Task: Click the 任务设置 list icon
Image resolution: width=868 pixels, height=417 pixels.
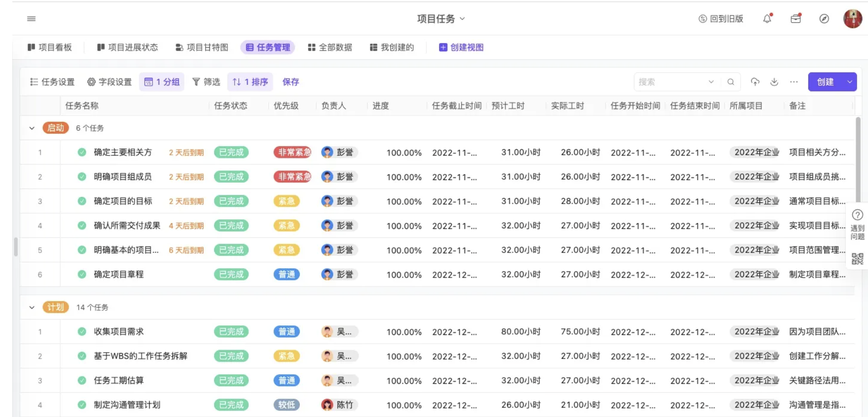Action: pyautogui.click(x=34, y=82)
